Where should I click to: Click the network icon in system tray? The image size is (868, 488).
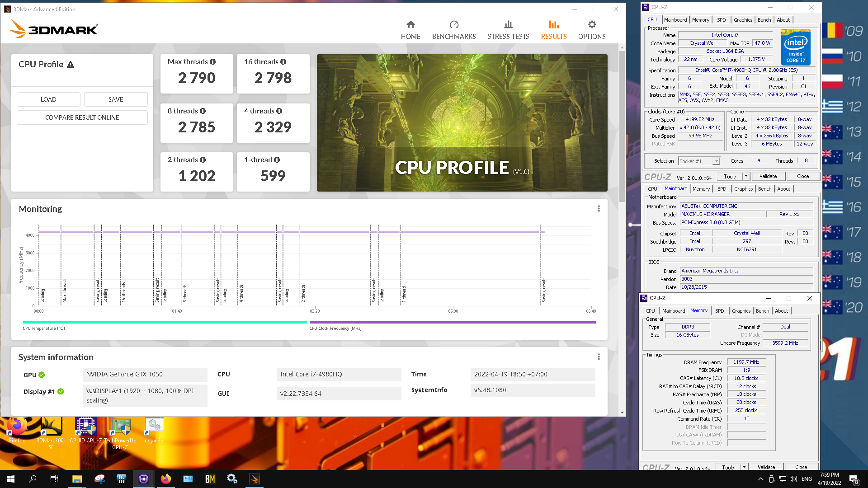click(783, 479)
